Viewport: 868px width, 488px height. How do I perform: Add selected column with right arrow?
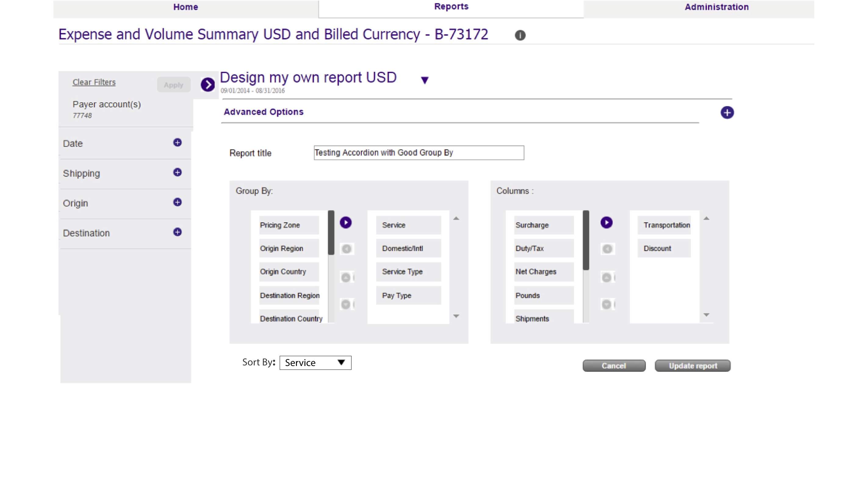coord(607,222)
